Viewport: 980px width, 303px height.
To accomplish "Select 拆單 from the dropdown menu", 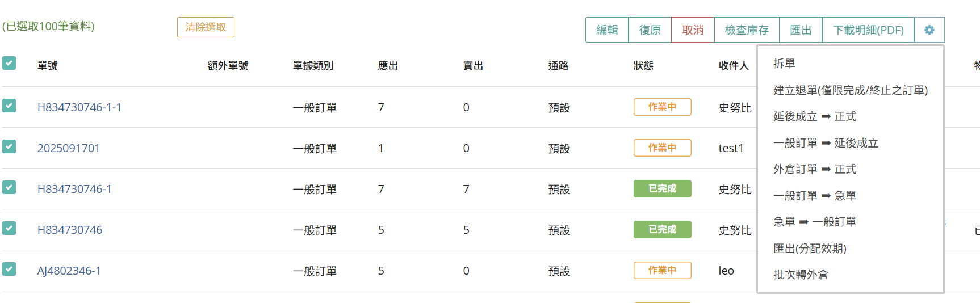I will 784,64.
